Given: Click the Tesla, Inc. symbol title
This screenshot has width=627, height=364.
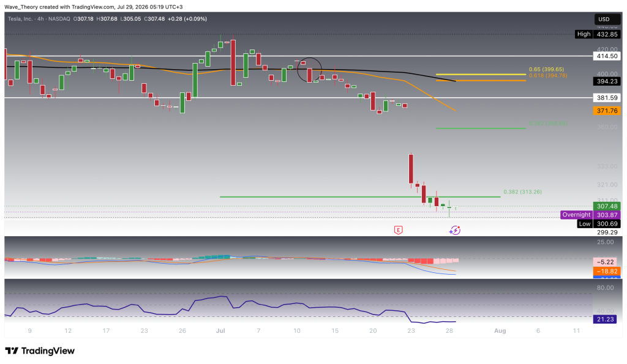Looking at the screenshot, I should [x=20, y=19].
